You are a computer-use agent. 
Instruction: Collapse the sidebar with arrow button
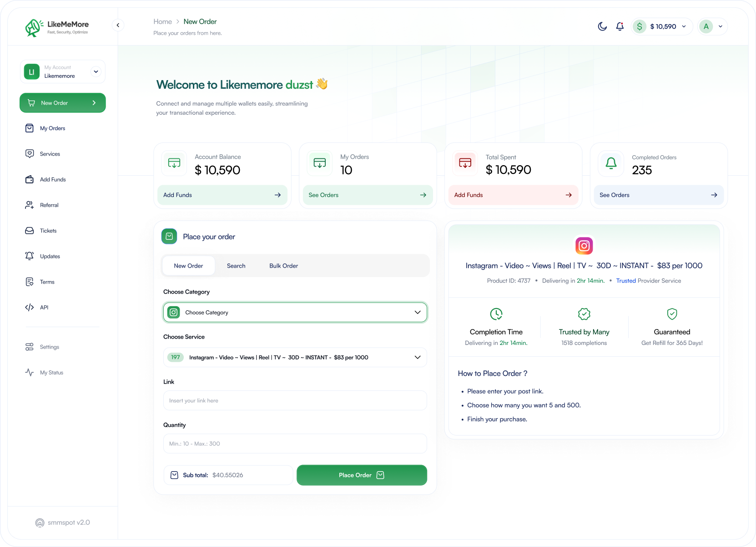coord(118,25)
